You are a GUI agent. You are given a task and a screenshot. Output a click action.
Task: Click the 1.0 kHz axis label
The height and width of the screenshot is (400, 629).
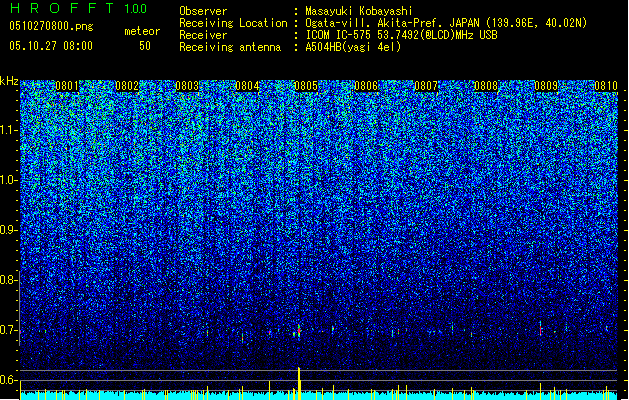tap(9, 180)
